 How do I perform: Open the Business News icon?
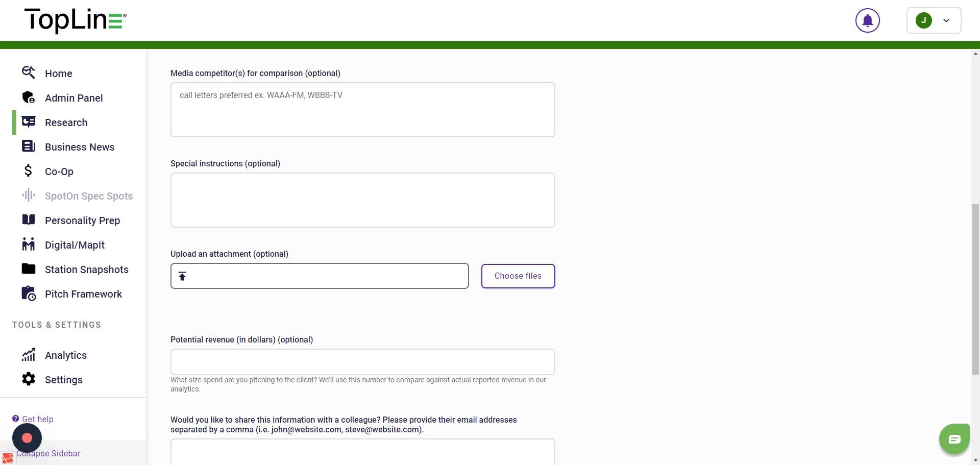tap(29, 146)
